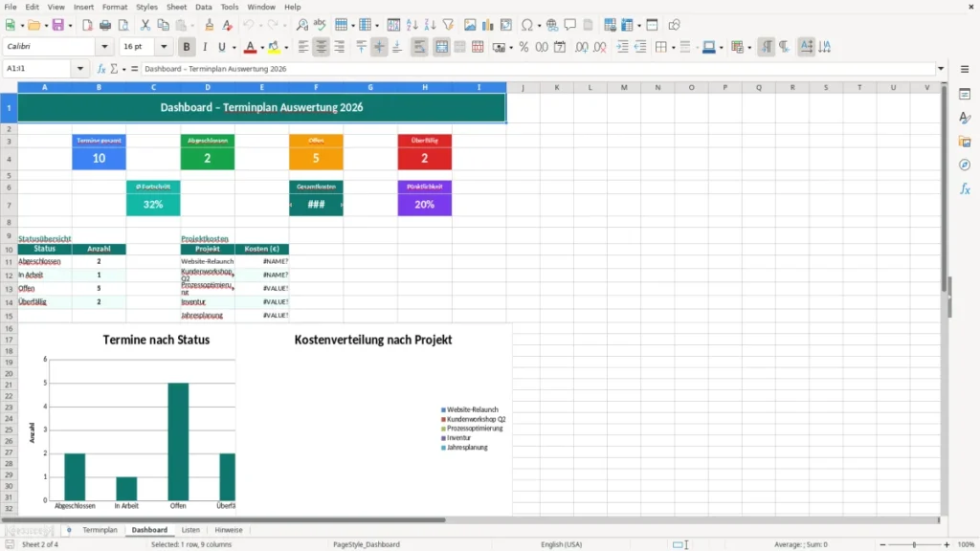Open sidebar Properties panel
Viewport: 980px width, 551px height.
click(x=965, y=95)
